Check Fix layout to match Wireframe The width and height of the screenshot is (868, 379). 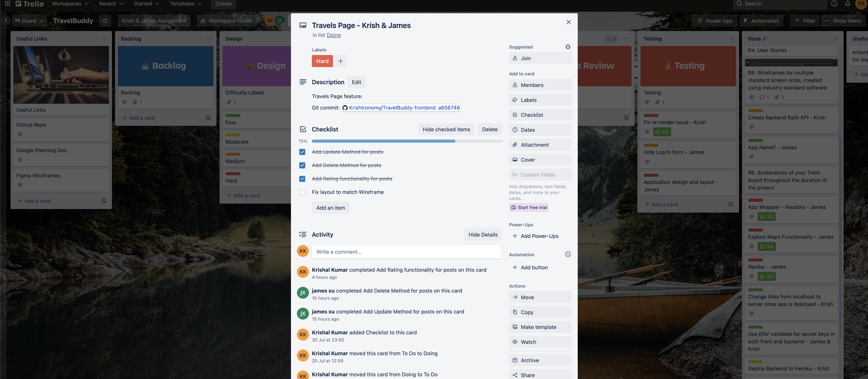click(x=302, y=192)
